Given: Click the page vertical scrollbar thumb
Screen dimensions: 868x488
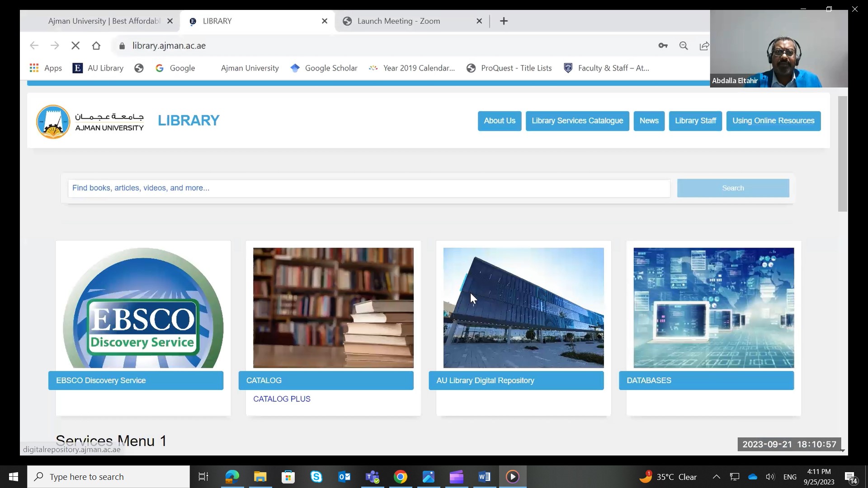Looking at the screenshot, I should 842,154.
